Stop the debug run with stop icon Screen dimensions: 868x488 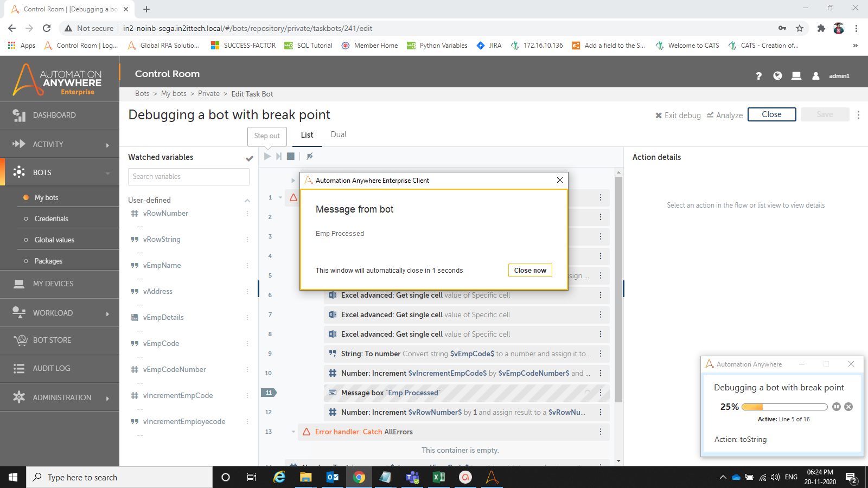(x=291, y=157)
